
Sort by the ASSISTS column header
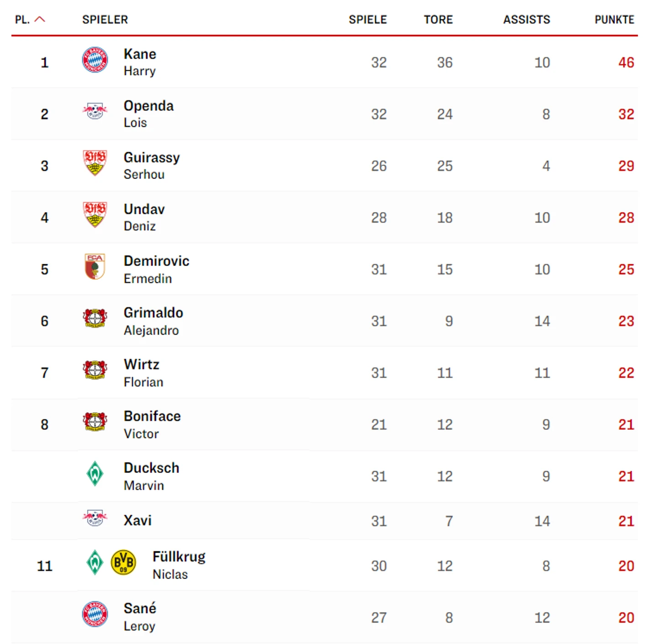(527, 20)
